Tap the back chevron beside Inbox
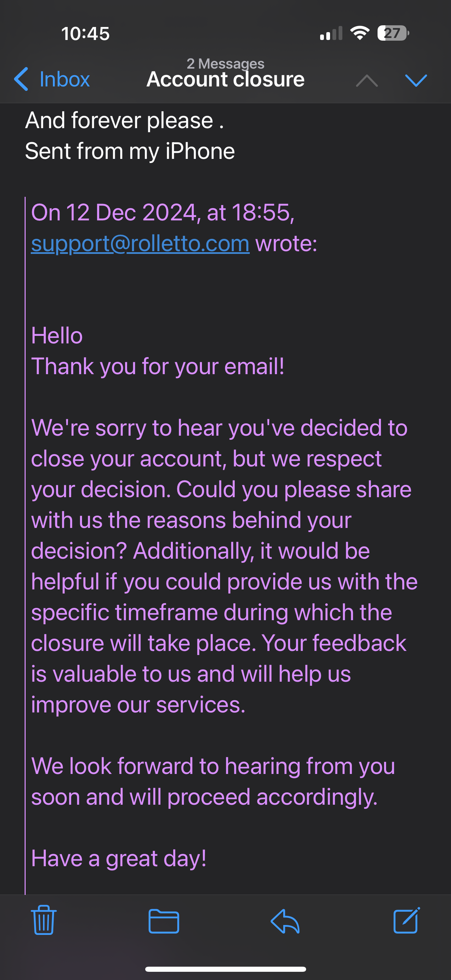The image size is (451, 980). (x=21, y=79)
